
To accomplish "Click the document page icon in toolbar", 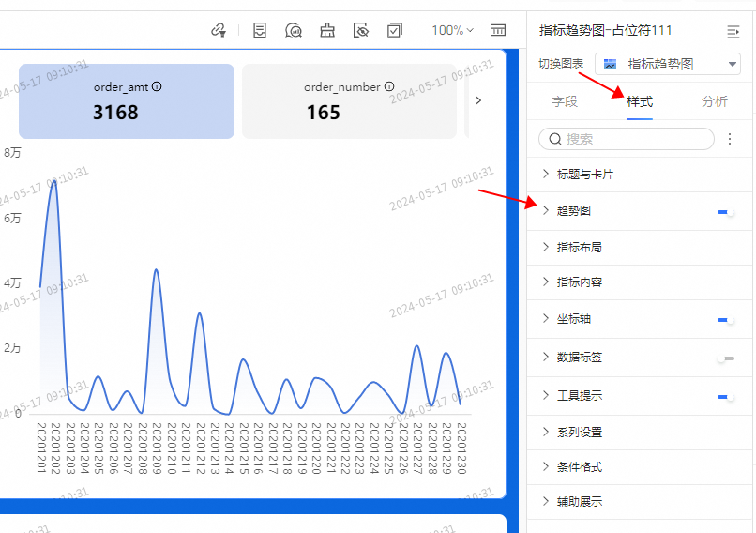I will tap(260, 31).
